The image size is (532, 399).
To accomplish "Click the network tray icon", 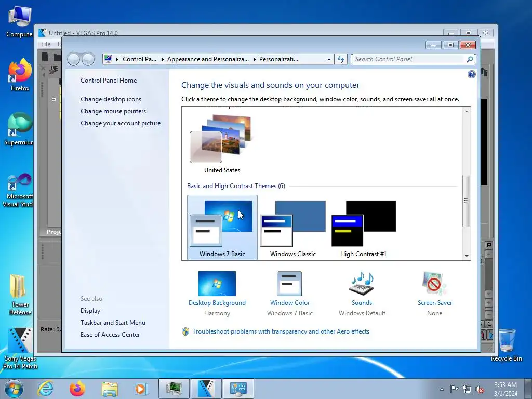I will (x=467, y=389).
